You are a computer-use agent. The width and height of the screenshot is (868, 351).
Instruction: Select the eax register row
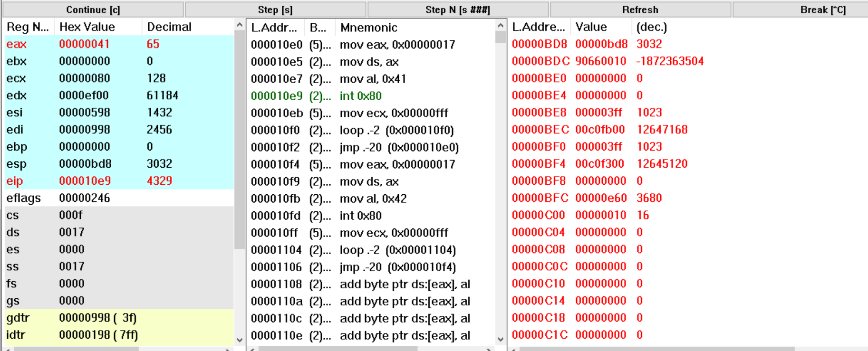[119, 44]
